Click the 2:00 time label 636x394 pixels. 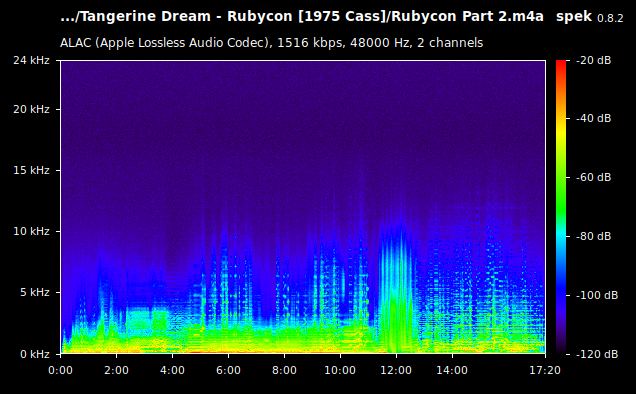pos(116,370)
